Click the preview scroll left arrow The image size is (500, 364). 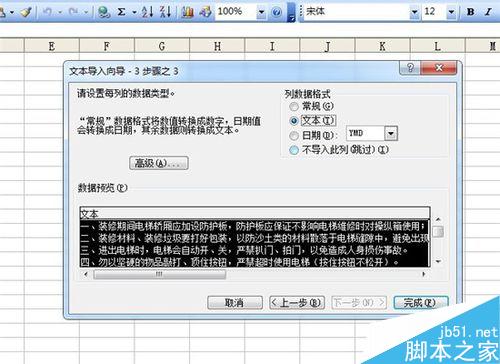pos(86,274)
